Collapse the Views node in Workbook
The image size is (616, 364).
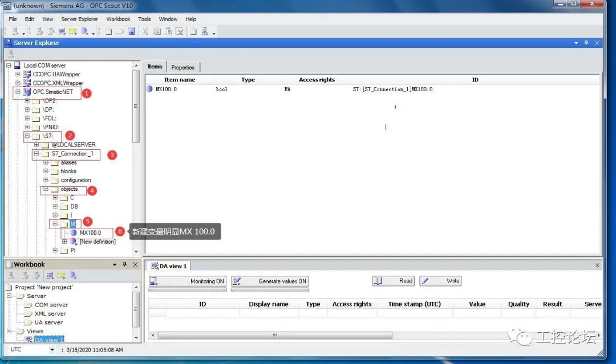9,331
